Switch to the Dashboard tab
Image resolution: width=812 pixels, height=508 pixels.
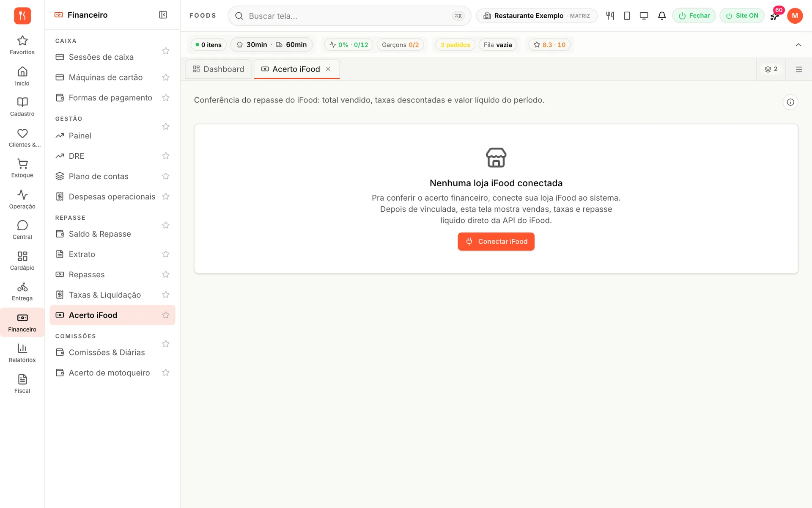tap(218, 69)
